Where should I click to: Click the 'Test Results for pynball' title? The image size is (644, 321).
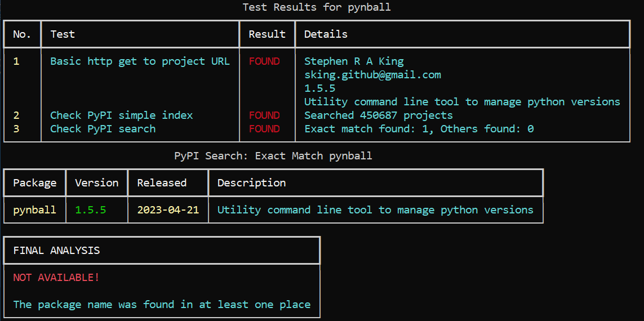coord(316,7)
